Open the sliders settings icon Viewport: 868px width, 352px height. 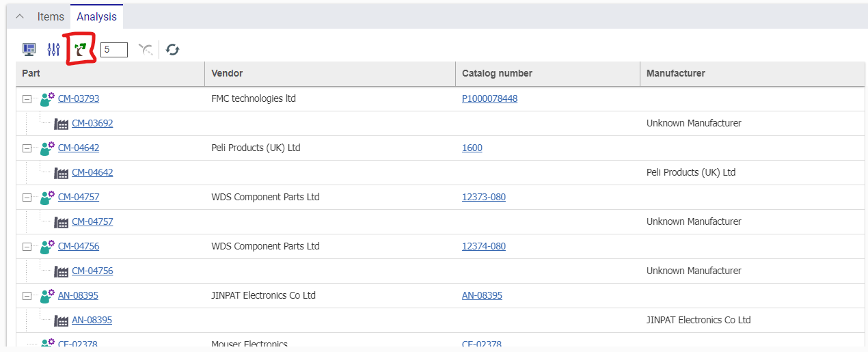click(x=53, y=49)
